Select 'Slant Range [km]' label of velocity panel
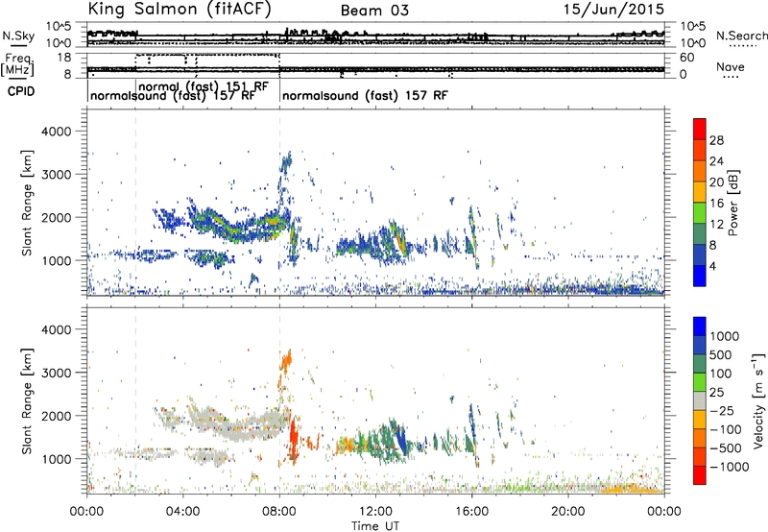This screenshot has width=768, height=532. (27, 400)
